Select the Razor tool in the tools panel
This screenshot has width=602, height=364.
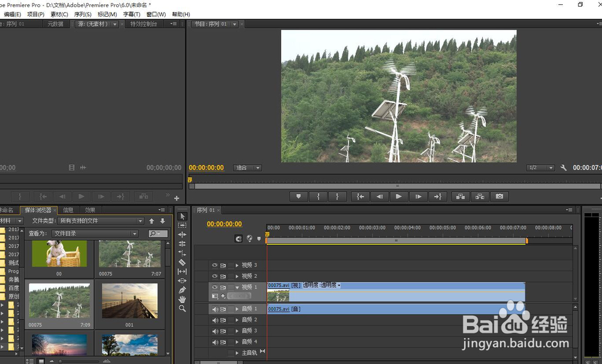(x=182, y=262)
